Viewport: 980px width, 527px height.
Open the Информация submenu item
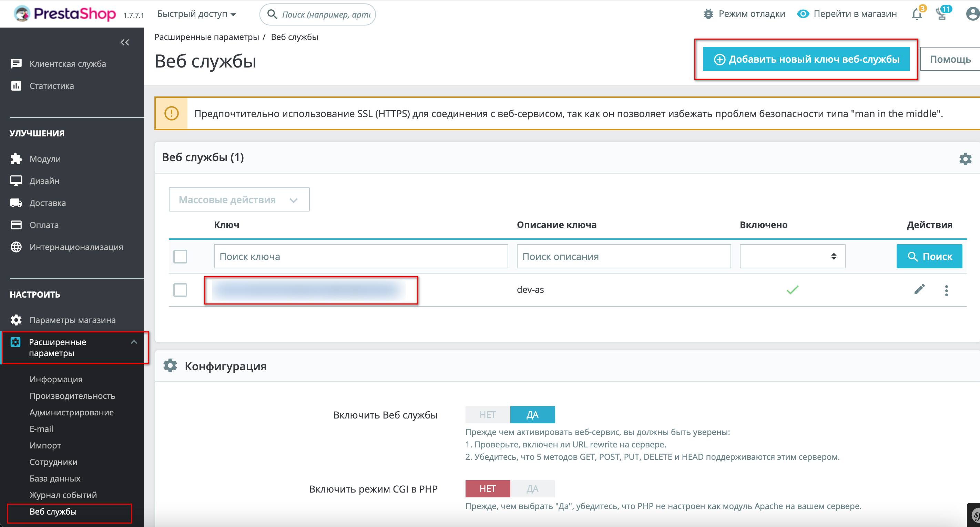click(x=56, y=379)
